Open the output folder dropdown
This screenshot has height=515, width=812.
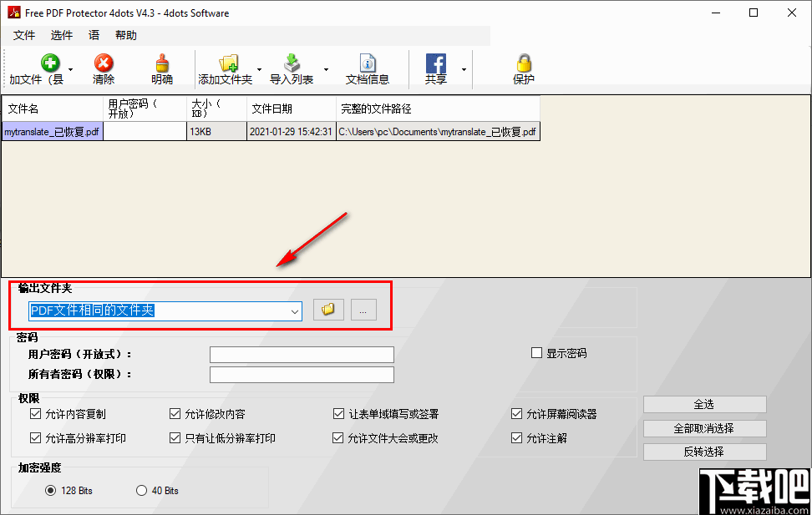(294, 311)
